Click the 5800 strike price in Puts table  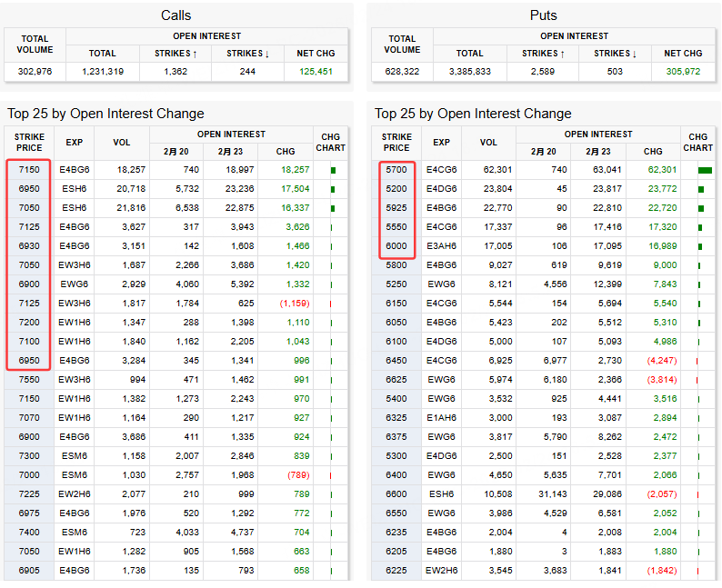[x=396, y=265]
